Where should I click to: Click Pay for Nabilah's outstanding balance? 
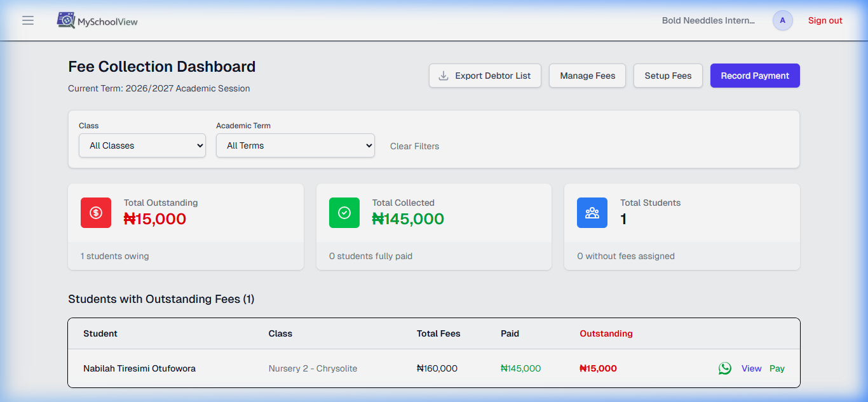tap(777, 368)
